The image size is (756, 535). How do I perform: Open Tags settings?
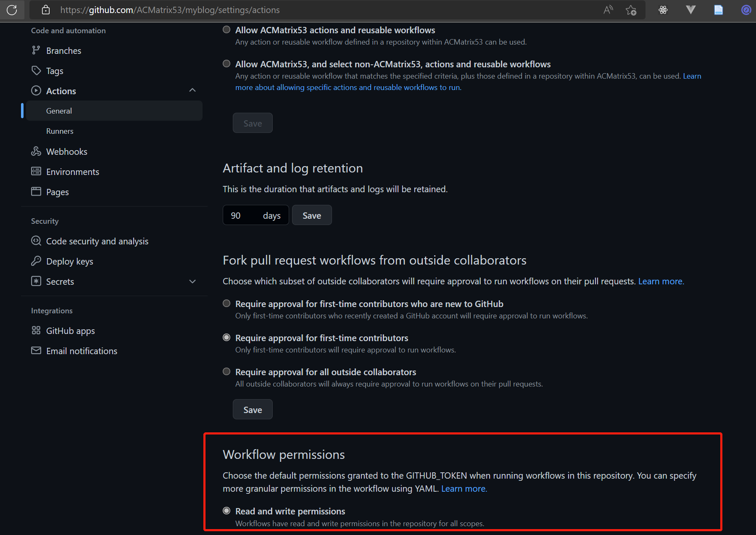tap(55, 71)
